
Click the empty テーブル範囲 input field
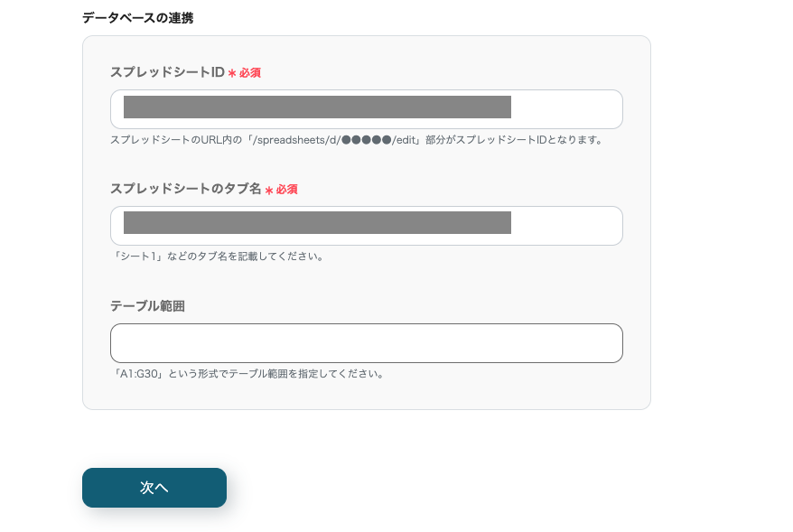[x=366, y=343]
